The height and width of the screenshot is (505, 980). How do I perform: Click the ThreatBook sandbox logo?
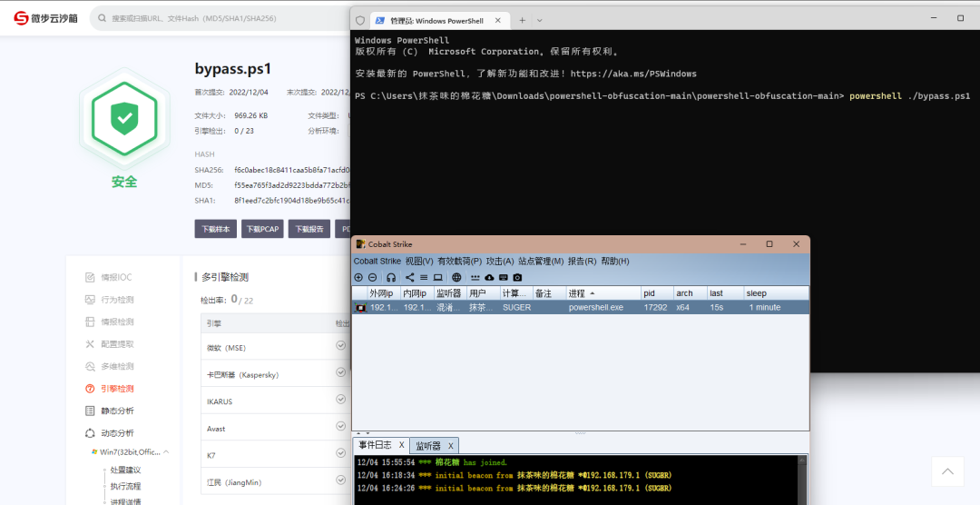pyautogui.click(x=45, y=18)
